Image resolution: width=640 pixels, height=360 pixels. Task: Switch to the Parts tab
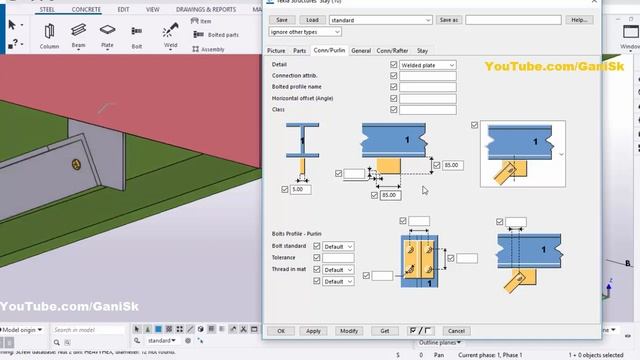click(x=300, y=51)
